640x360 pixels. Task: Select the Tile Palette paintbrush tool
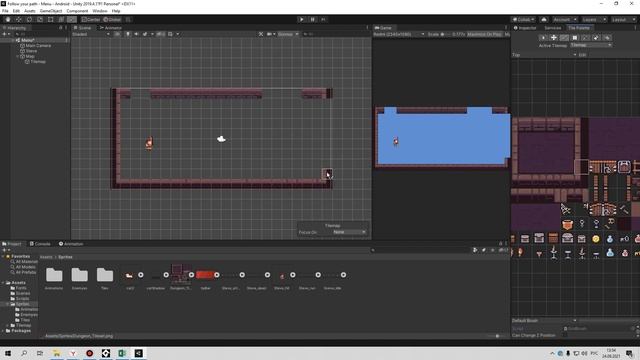(x=564, y=38)
